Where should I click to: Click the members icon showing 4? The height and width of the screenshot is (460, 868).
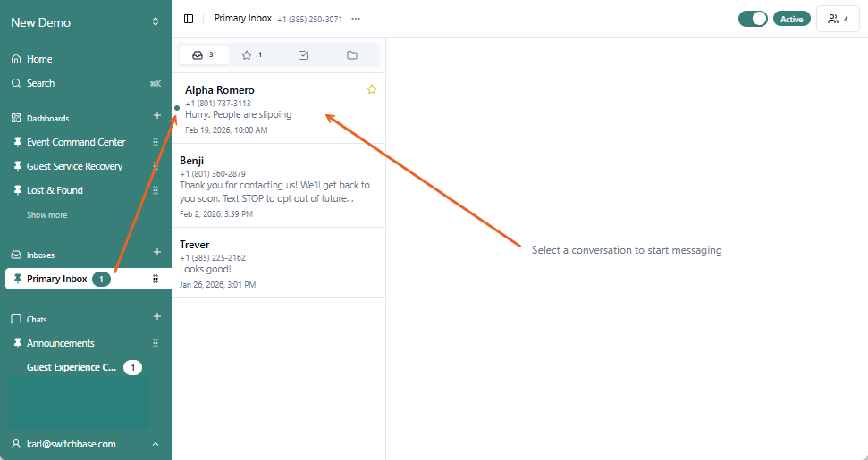tap(838, 19)
